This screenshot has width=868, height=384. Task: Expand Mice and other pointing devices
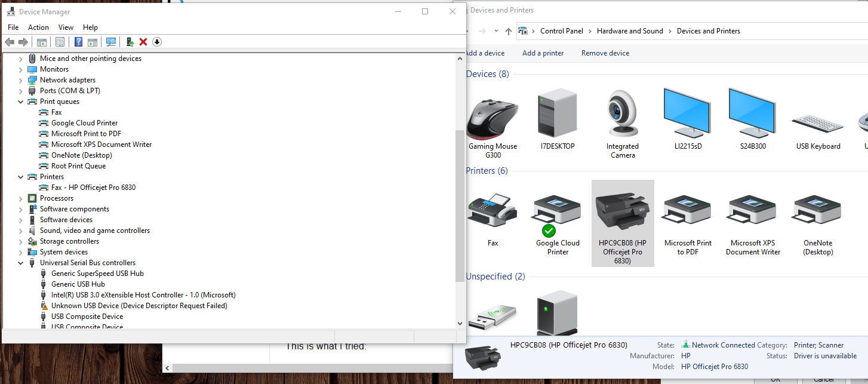point(21,59)
